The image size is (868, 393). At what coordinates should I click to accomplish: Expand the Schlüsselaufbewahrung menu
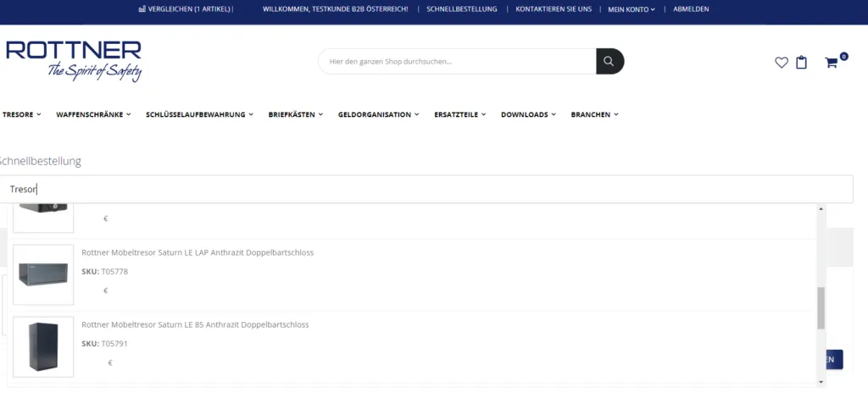tap(199, 114)
